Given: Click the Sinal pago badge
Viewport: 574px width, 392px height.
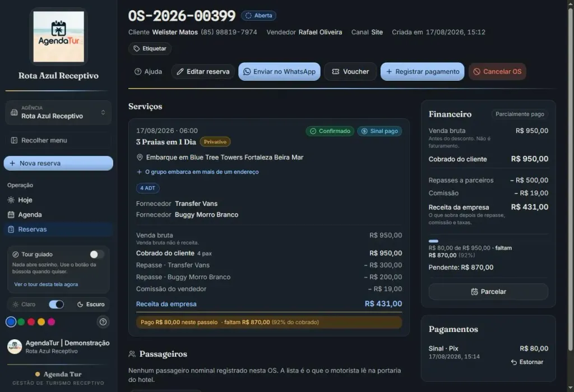Looking at the screenshot, I should coord(379,131).
